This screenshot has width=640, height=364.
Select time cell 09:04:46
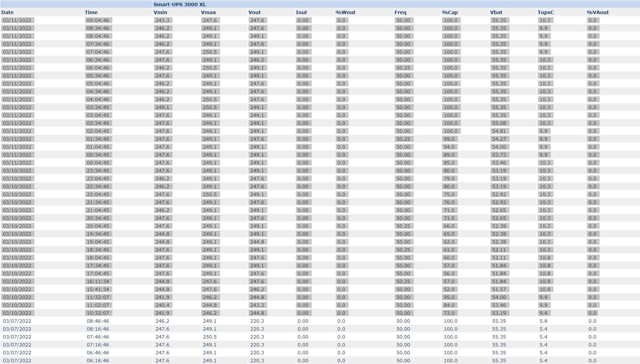point(98,20)
